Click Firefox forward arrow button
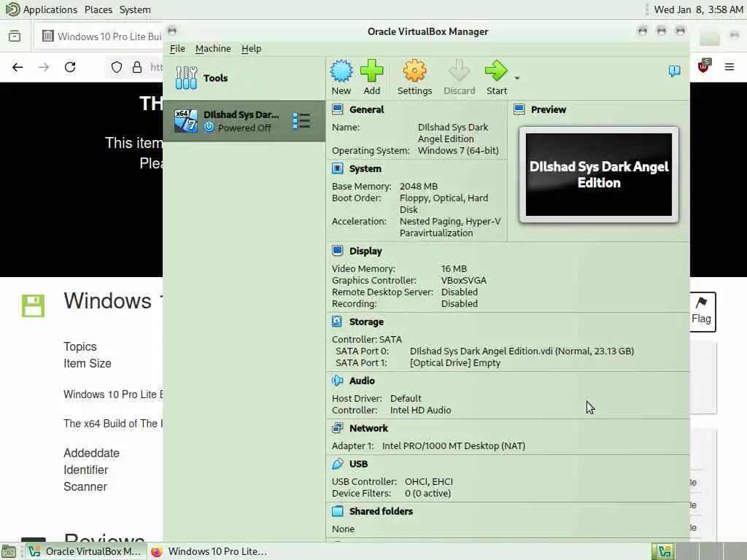Screen dimensions: 747x560 pos(44,67)
